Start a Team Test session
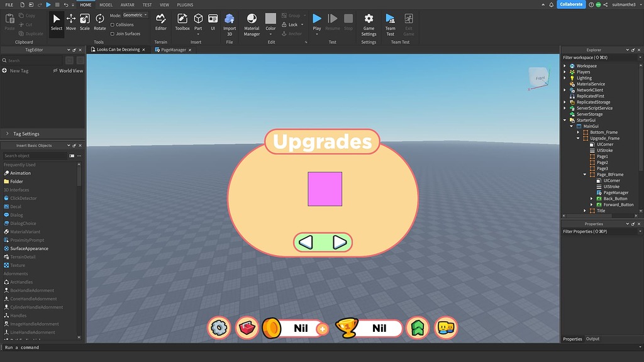 389,21
